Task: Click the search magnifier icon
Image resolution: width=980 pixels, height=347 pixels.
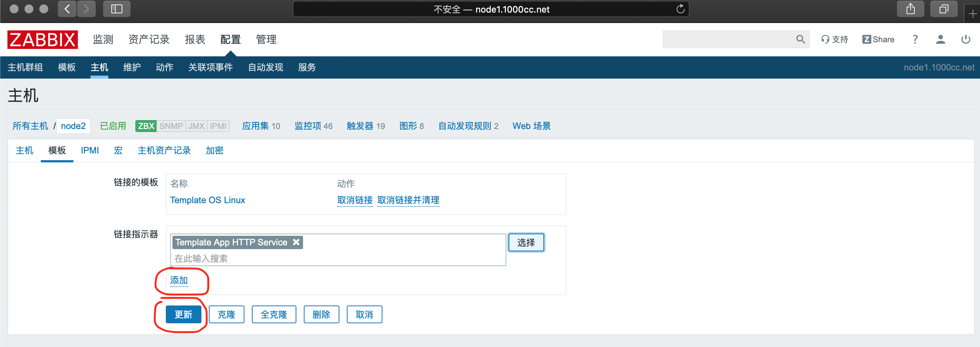Action: pyautogui.click(x=800, y=39)
